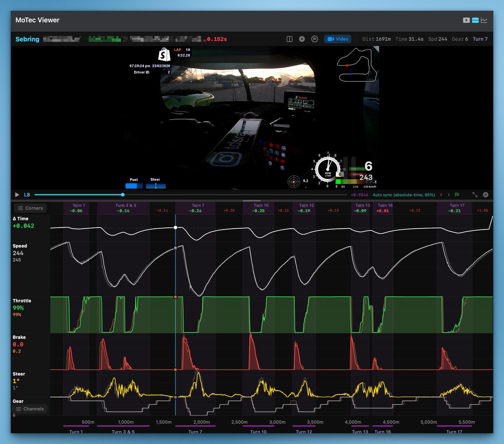The height and width of the screenshot is (444, 504).
Task: Click the MoTec Viewer window title
Action: point(37,20)
